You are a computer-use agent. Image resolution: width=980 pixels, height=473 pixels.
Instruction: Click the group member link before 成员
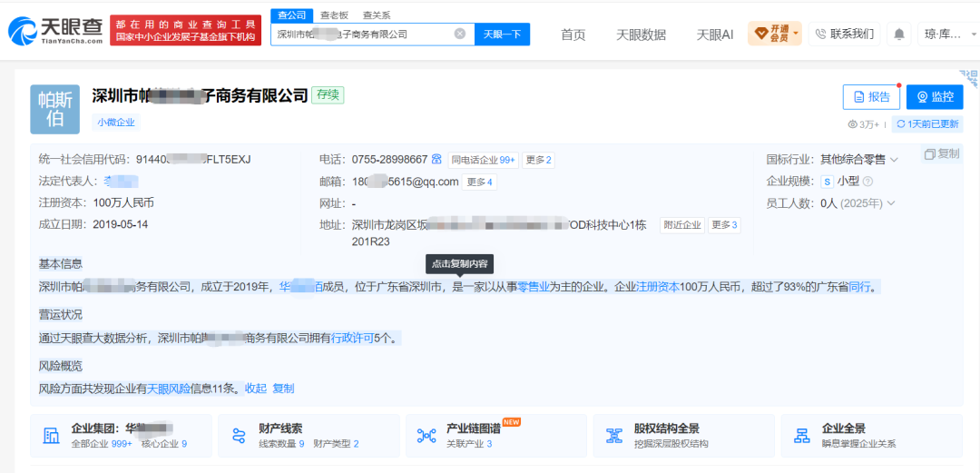click(300, 287)
